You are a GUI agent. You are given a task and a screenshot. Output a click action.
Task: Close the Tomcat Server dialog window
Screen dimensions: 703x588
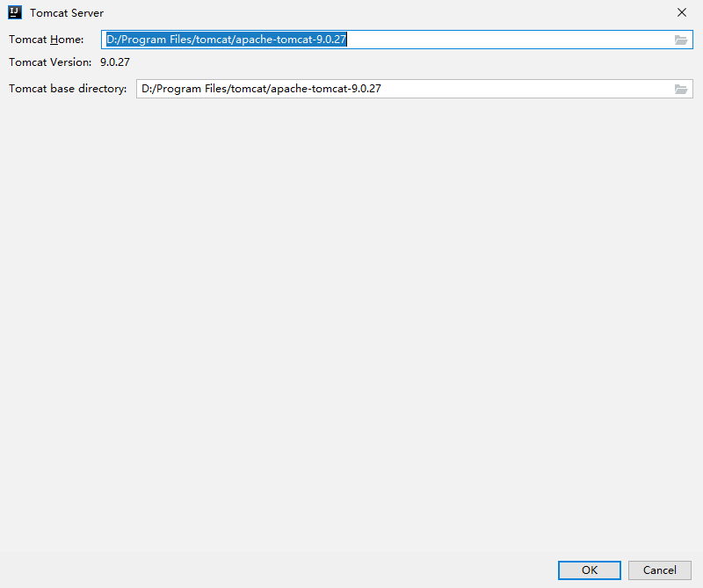682,12
